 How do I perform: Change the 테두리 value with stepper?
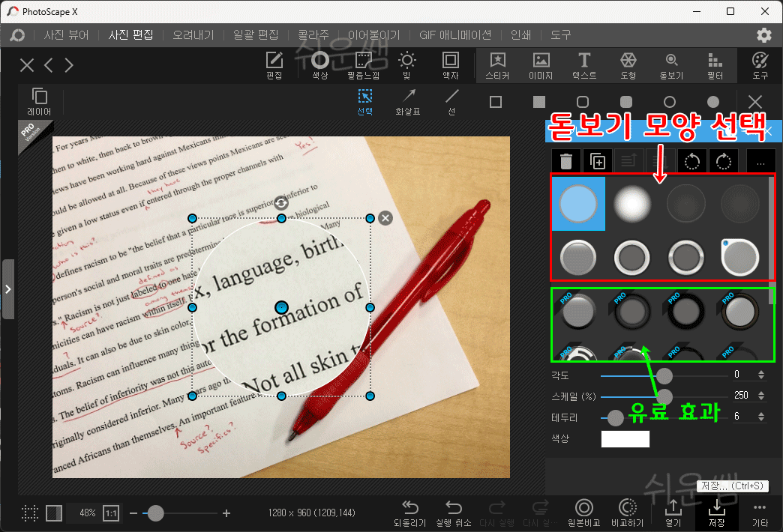[x=761, y=417]
